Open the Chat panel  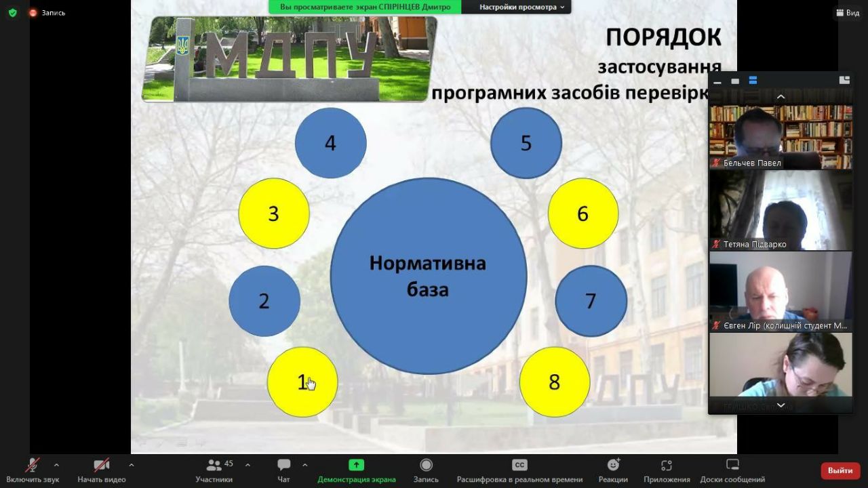tap(284, 465)
